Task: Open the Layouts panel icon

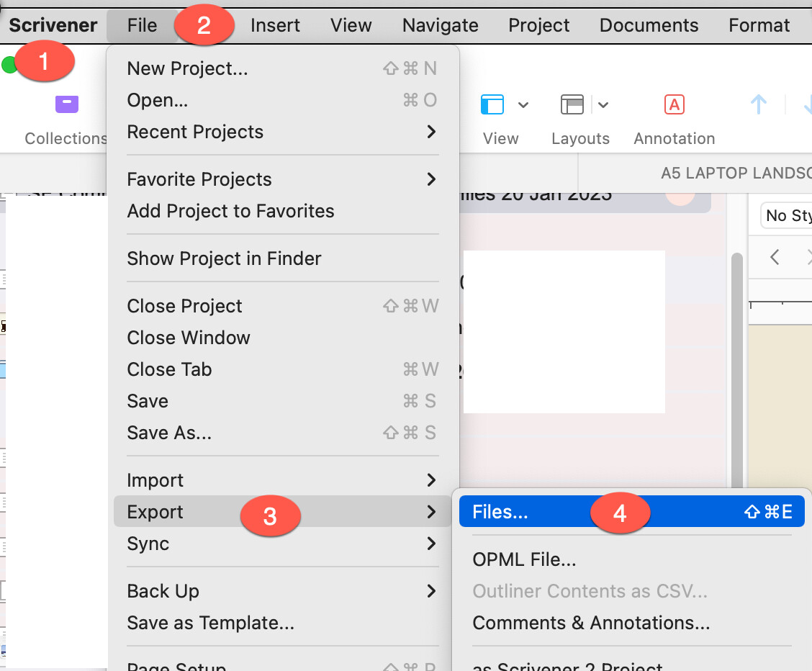Action: click(x=572, y=104)
